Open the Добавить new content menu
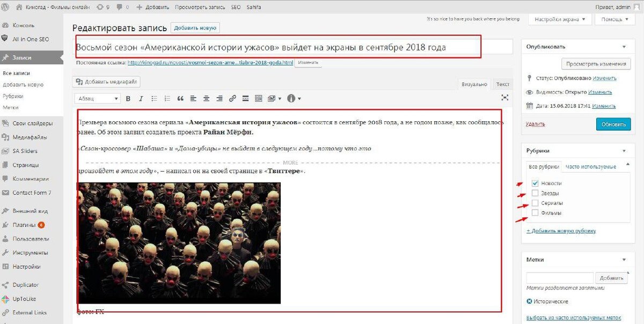 click(x=152, y=7)
